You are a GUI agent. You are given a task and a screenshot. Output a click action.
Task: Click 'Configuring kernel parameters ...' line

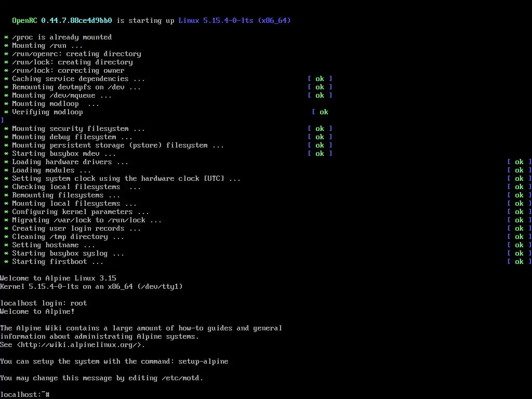click(x=81, y=212)
